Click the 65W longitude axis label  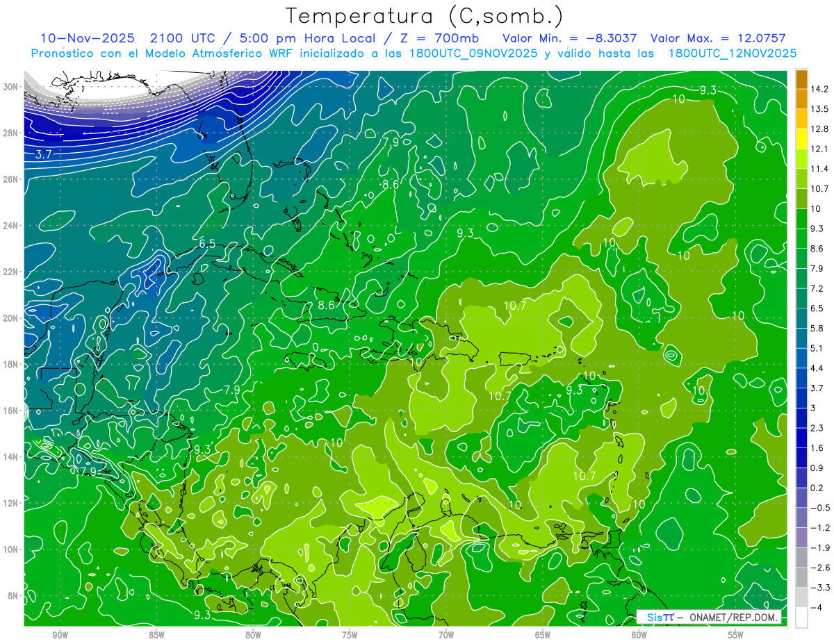[543, 635]
